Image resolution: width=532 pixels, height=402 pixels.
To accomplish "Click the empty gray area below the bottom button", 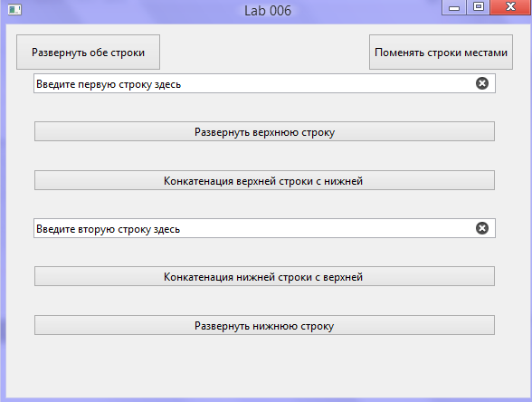I will tap(264, 366).
